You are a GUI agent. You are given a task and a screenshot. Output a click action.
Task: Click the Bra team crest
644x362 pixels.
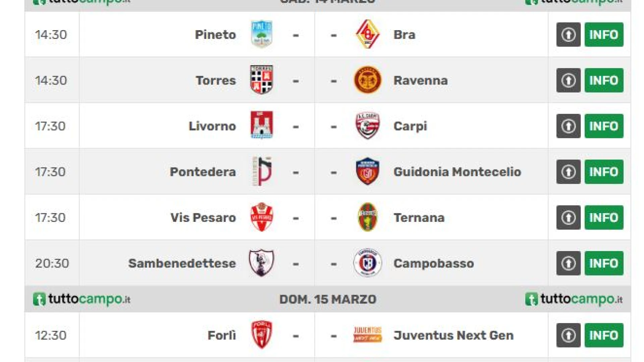click(x=368, y=34)
